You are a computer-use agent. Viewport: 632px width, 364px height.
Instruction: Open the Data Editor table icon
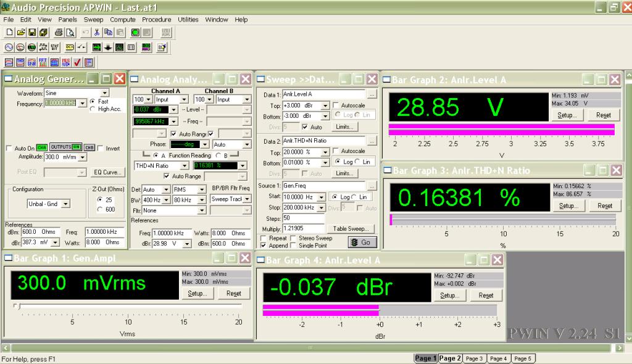pos(131,48)
